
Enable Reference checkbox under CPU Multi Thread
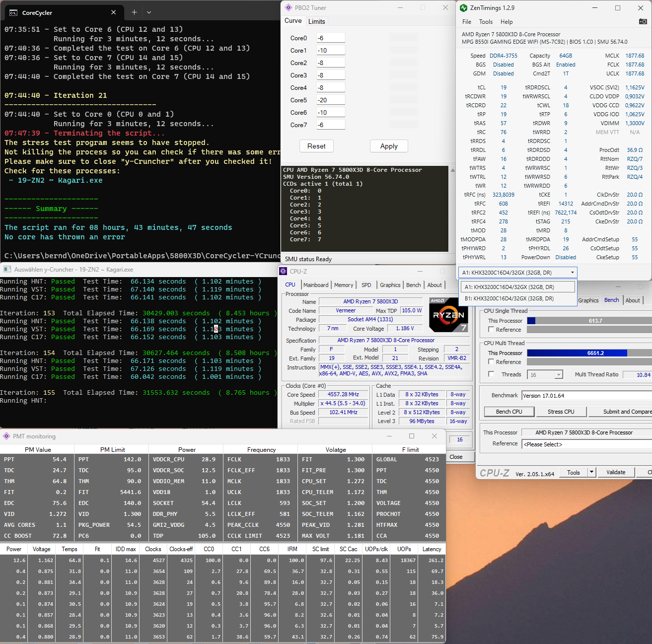click(491, 362)
